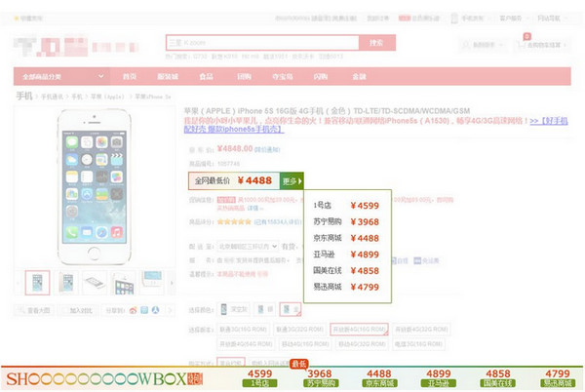The width and height of the screenshot is (585, 392).
Task: Click the 查看大图 magnifier button
Action: coord(34,310)
